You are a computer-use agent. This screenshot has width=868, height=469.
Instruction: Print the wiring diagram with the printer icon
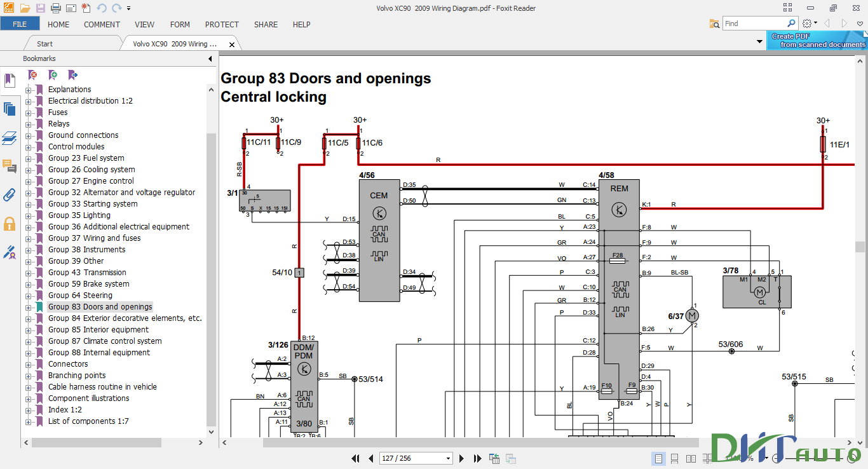(55, 8)
